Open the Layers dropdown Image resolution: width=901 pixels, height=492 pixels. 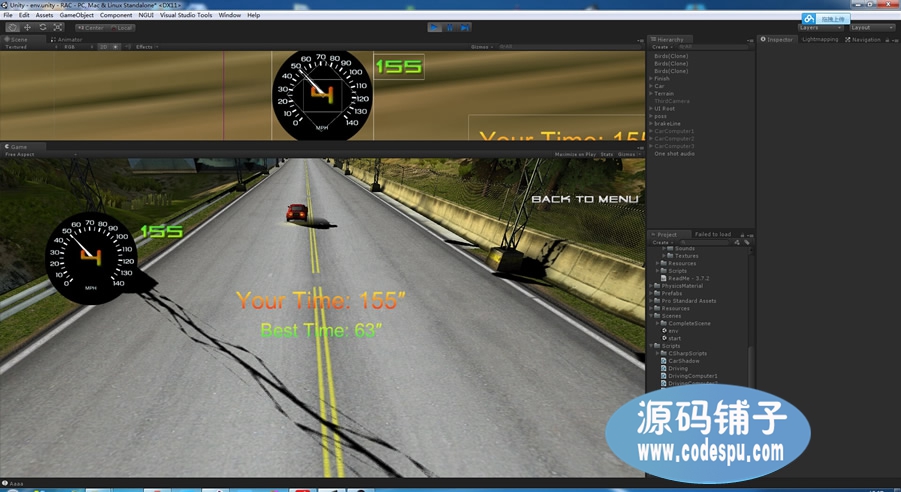[x=821, y=28]
